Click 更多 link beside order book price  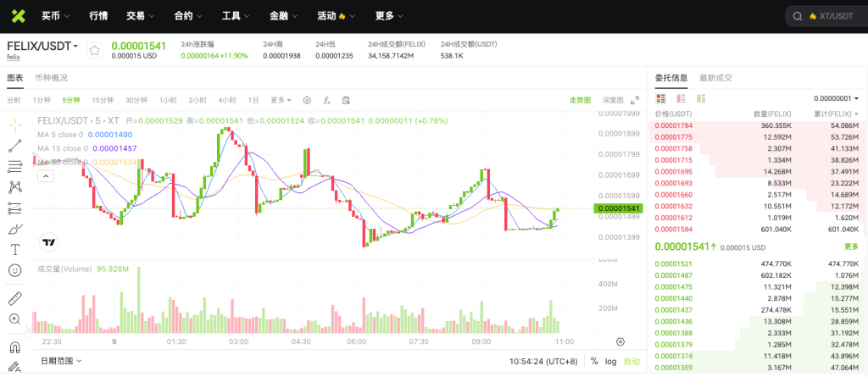coord(851,247)
